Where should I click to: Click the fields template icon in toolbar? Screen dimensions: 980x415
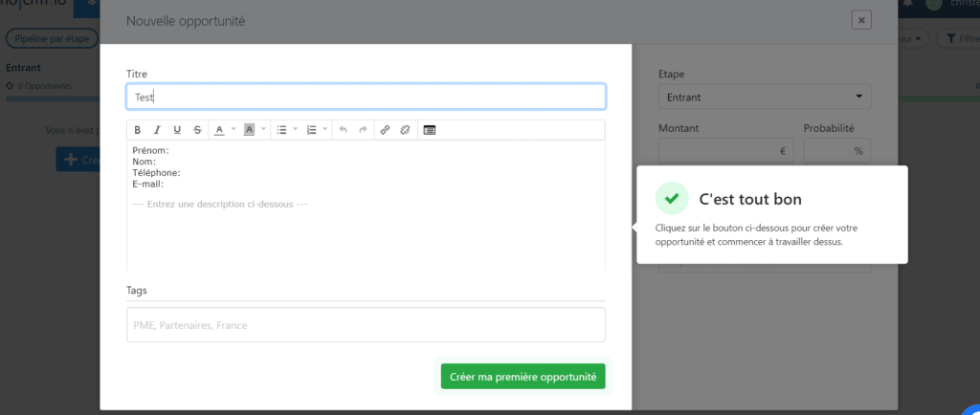pos(429,130)
